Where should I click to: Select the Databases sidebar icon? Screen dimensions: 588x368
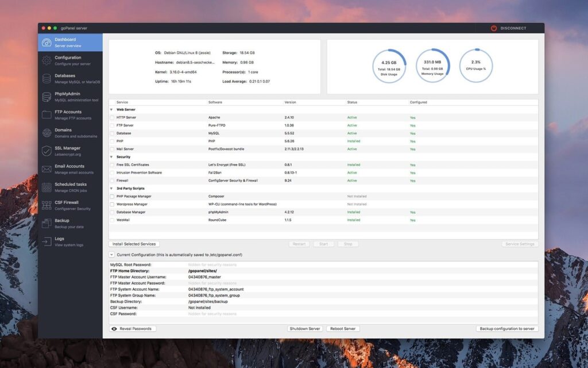pyautogui.click(x=70, y=79)
